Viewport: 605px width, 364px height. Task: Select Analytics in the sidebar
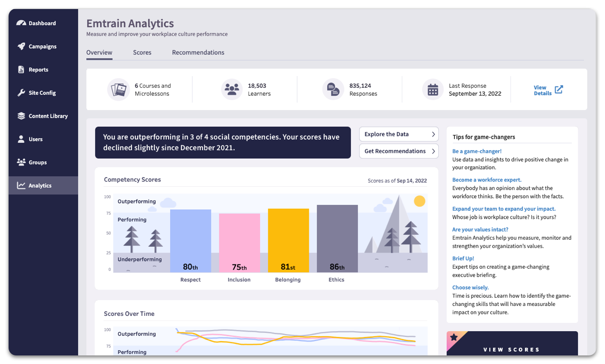coord(43,185)
